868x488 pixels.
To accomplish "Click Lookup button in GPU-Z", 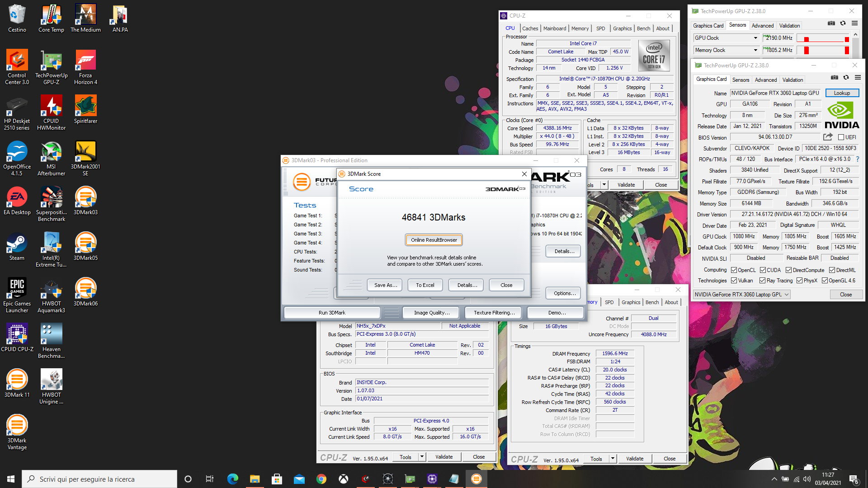I will point(842,93).
